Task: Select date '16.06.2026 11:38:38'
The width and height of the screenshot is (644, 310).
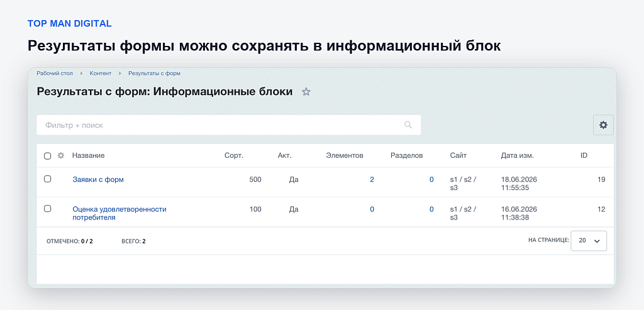Action: tap(519, 213)
